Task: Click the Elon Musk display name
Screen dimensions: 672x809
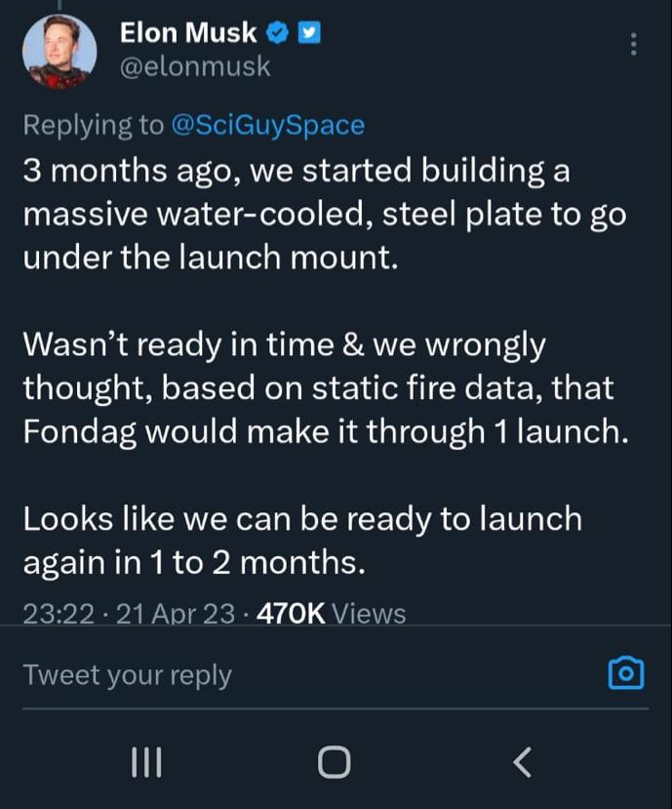Action: (187, 32)
